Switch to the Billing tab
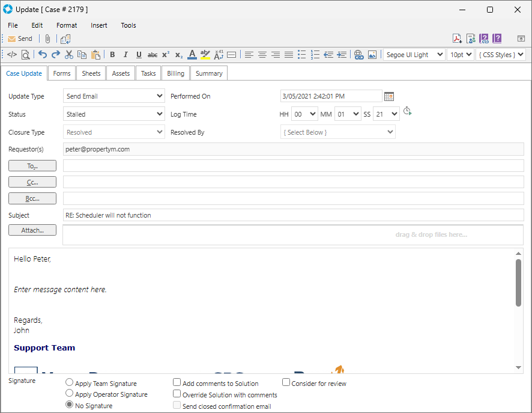This screenshot has height=413, width=532. pos(175,73)
